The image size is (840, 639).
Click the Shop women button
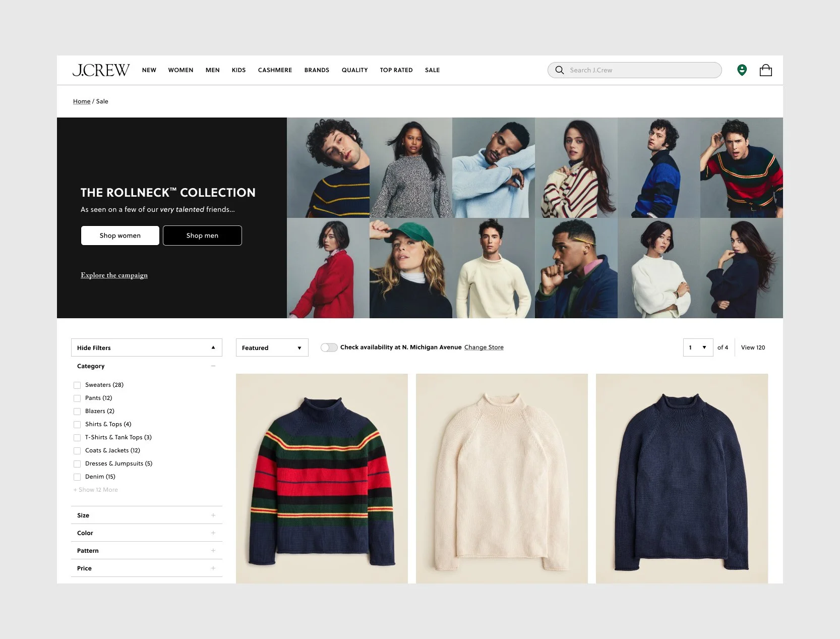tap(120, 236)
